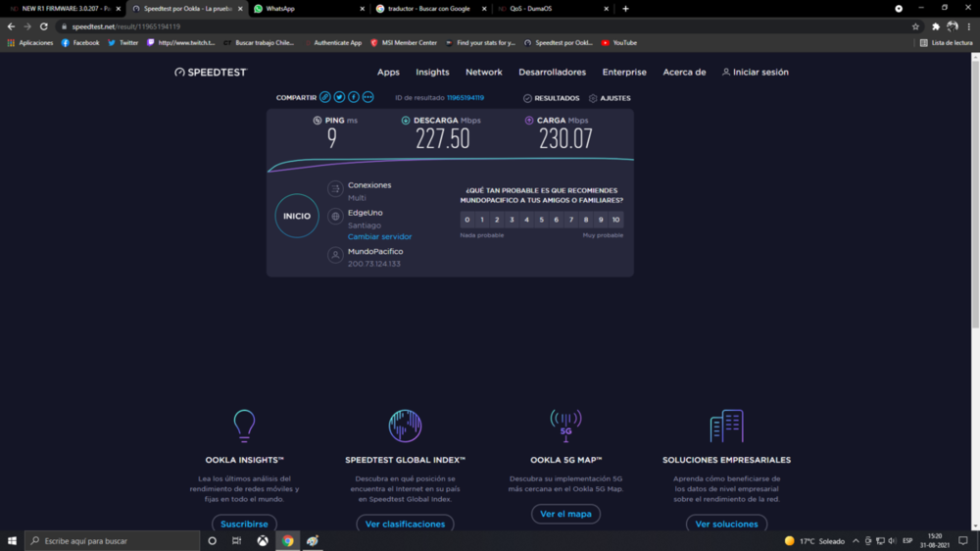
Task: Click Ver soluciones button
Action: click(x=726, y=525)
